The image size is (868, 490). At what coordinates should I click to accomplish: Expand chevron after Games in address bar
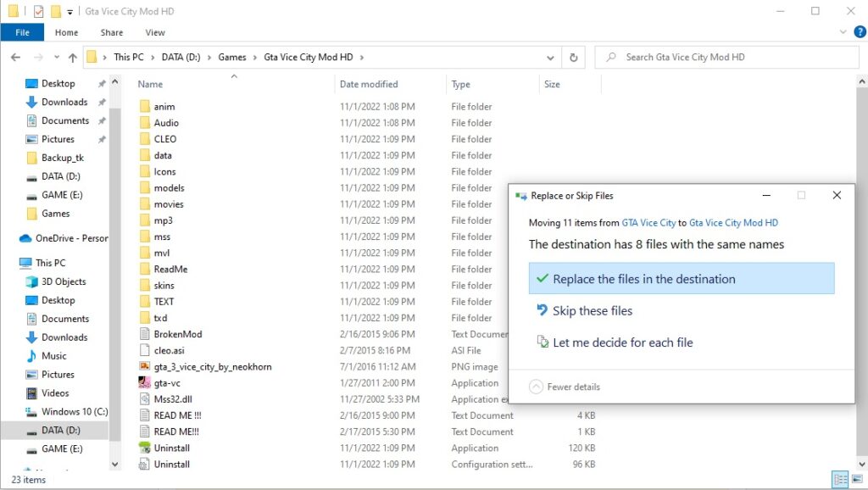coord(254,57)
